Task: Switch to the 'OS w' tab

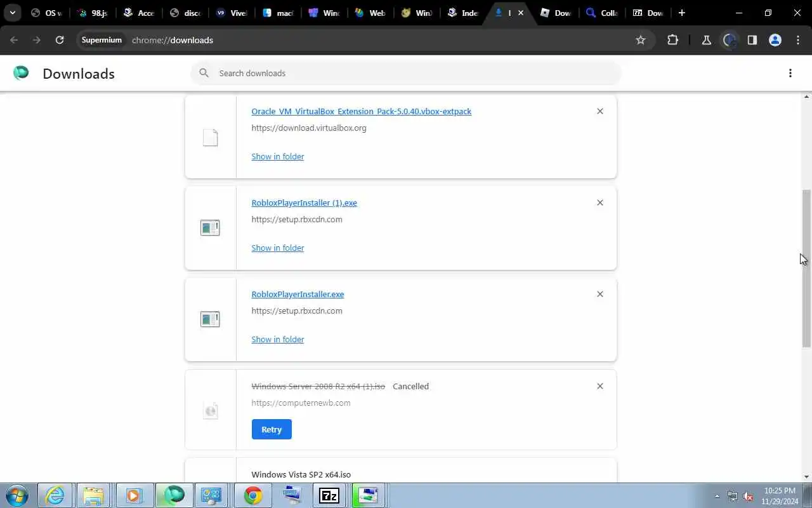Action: 46,13
